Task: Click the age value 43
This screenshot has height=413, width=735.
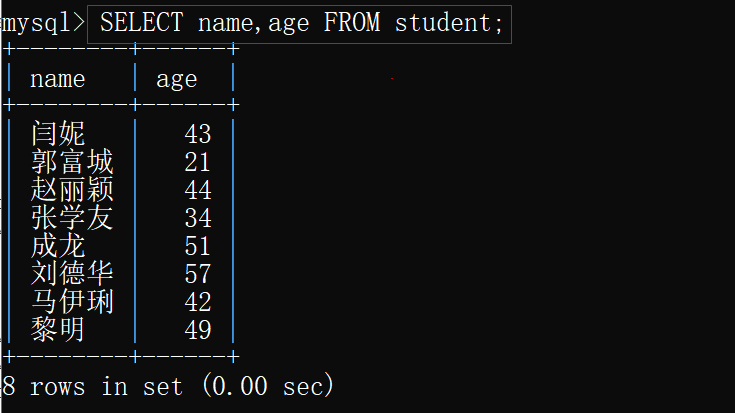Action: coord(198,133)
